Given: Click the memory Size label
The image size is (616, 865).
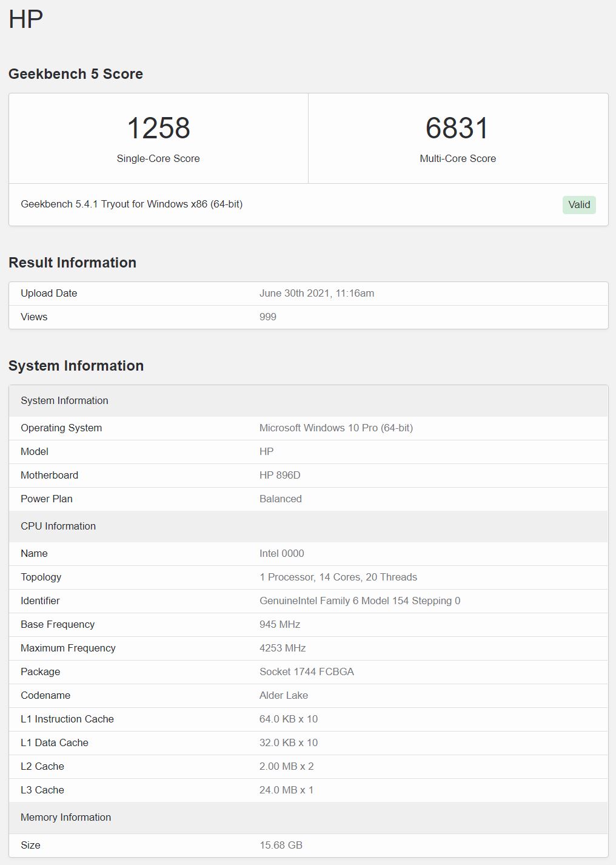Looking at the screenshot, I should coord(30,845).
